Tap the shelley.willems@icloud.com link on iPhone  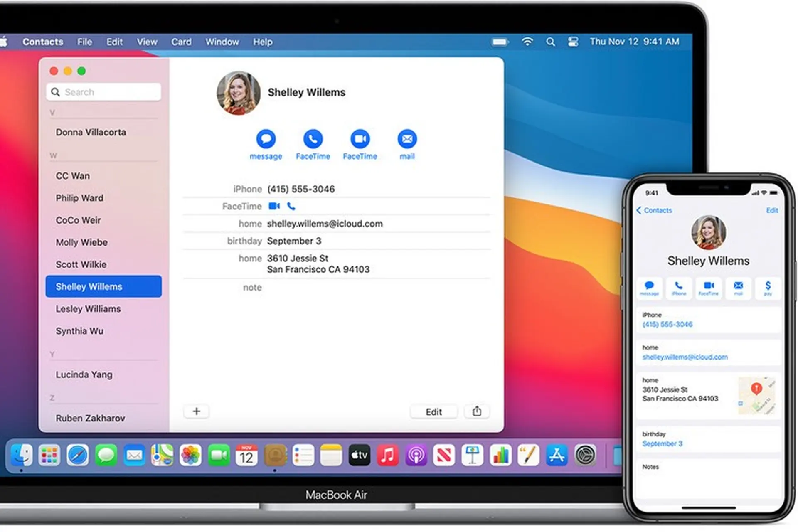coord(685,357)
